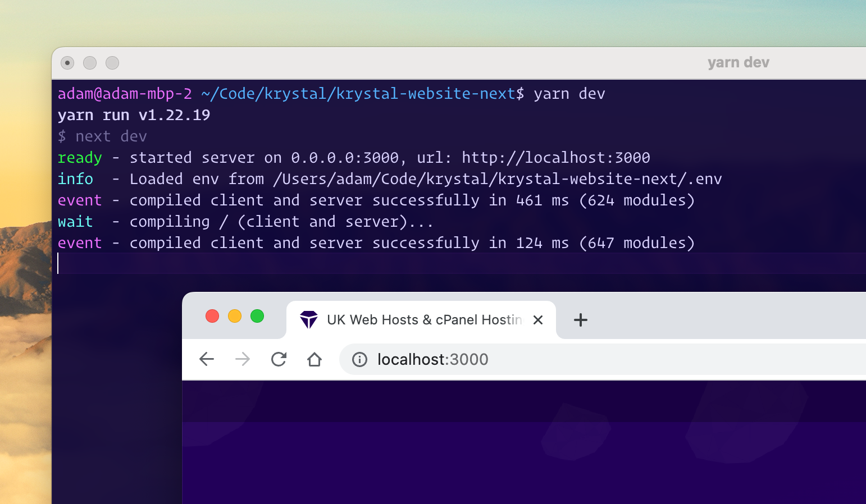This screenshot has width=866, height=504.
Task: Click the '461 ms (624 modules)' text
Action: 605,200
